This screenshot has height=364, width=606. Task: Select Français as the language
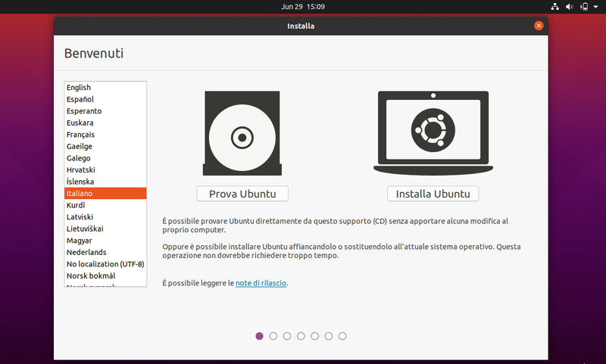(x=80, y=135)
